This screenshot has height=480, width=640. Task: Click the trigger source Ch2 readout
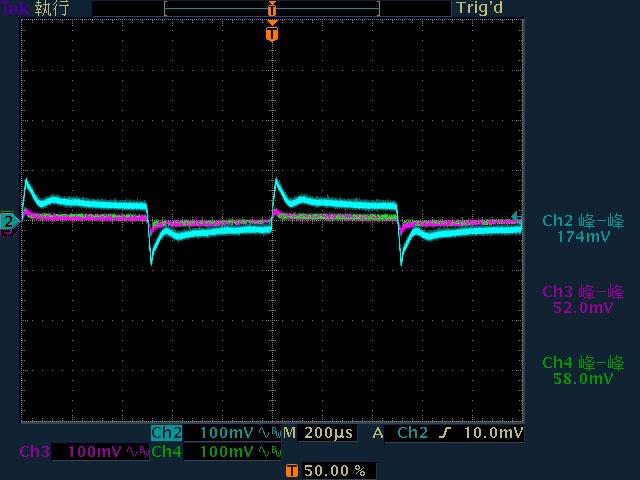point(412,434)
